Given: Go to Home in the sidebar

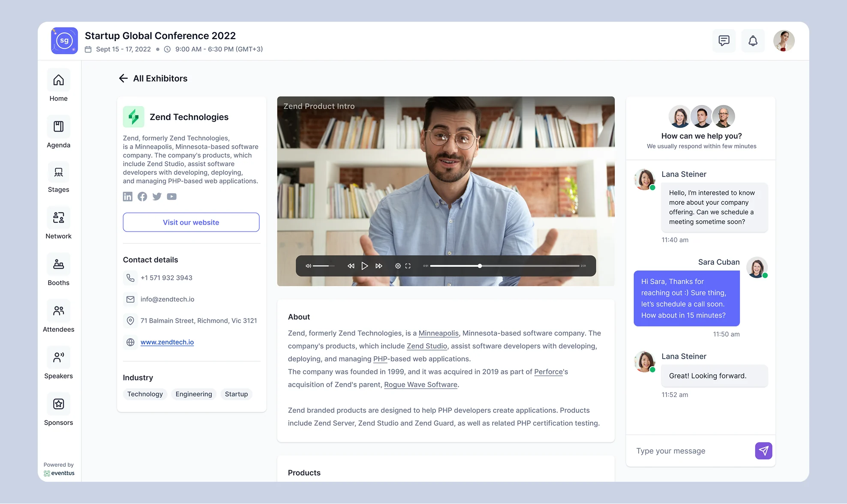Looking at the screenshot, I should [x=58, y=86].
